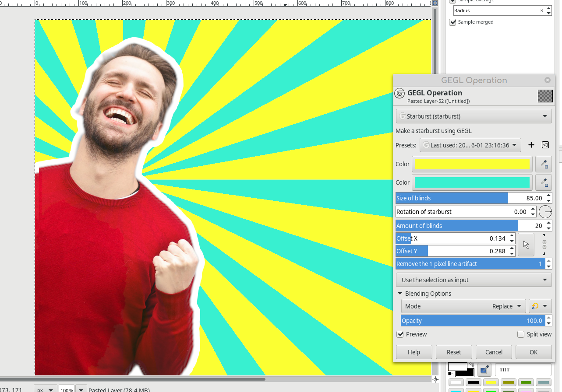
Task: Click the GEGL Operation dialog close icon
Action: [x=547, y=80]
